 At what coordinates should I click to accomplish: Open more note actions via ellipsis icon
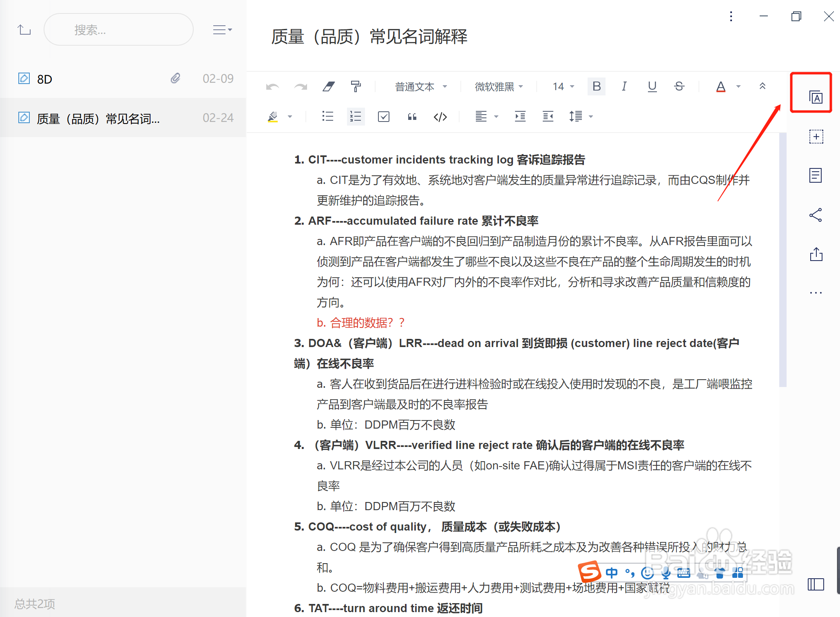(x=815, y=292)
